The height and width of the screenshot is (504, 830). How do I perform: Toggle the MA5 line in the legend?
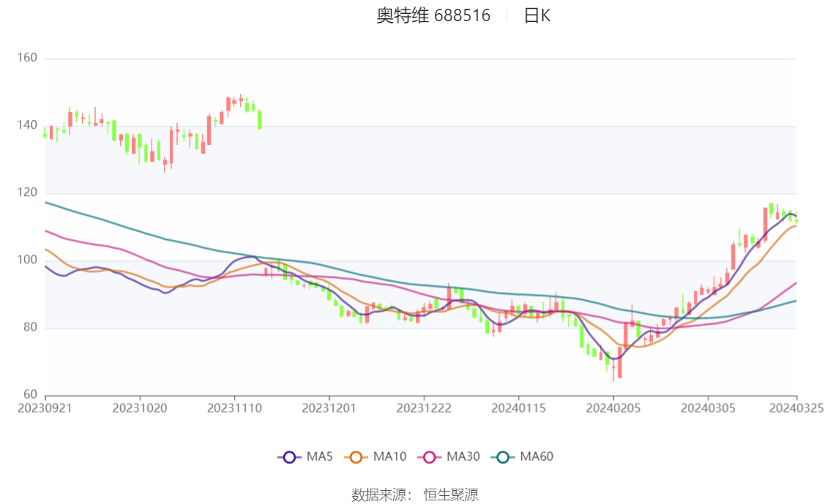[x=305, y=456]
